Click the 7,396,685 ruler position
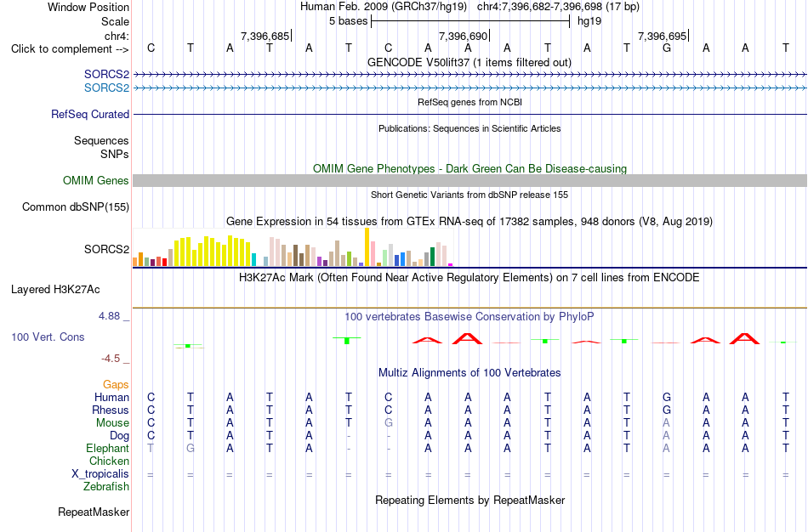 tap(265, 36)
